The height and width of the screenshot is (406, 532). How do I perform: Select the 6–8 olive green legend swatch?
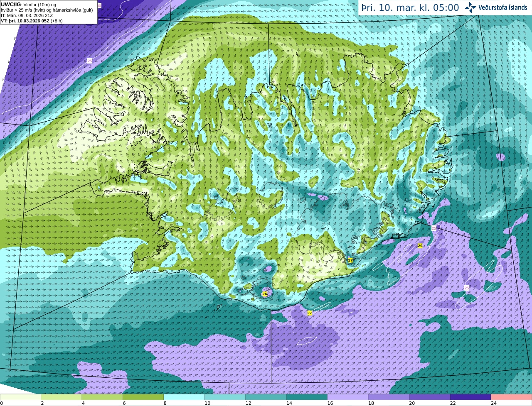pos(143,397)
